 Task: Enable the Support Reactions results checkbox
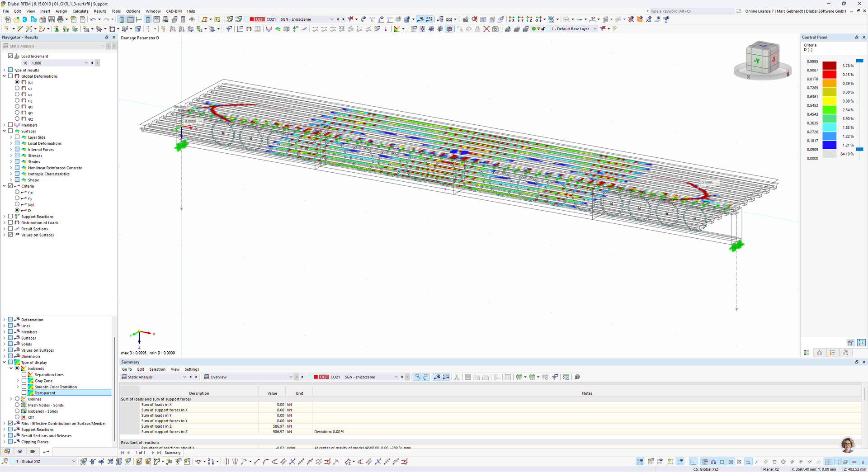[x=10, y=217]
